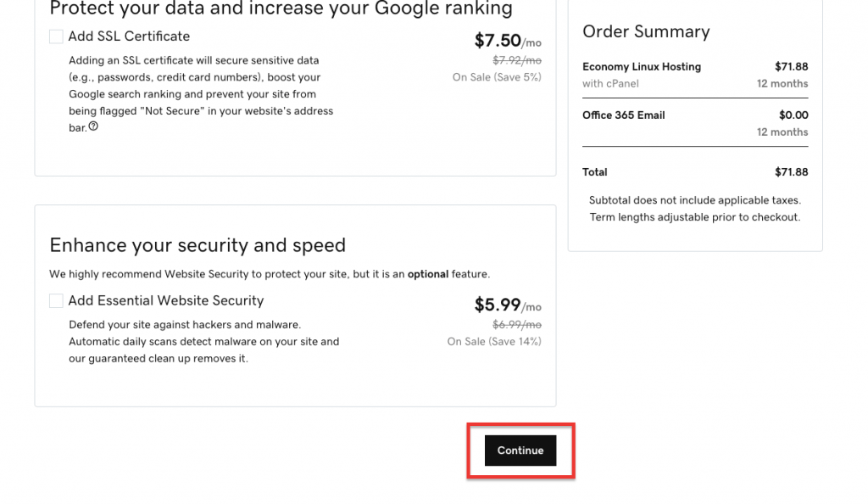Click the bold word optional
This screenshot has height=504, width=868.
coord(428,274)
